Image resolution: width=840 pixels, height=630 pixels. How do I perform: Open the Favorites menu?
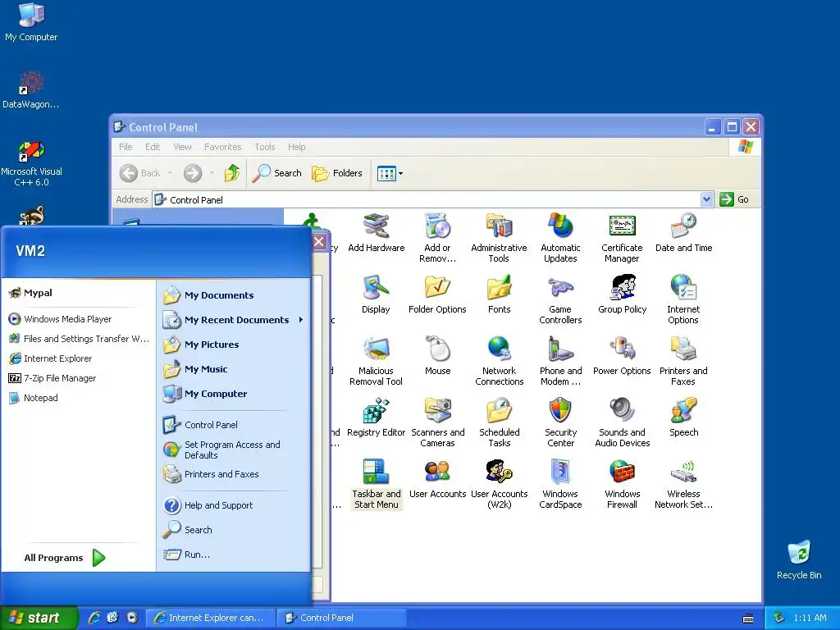(223, 147)
